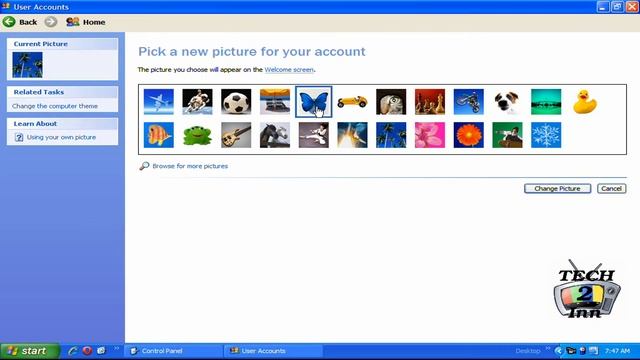Click the Change Picture button

click(558, 189)
